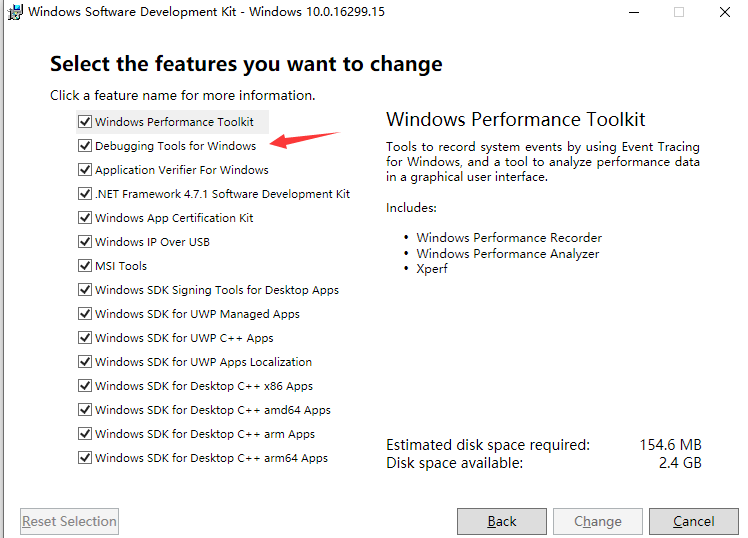Toggle Windows SDK Signing Tools checkbox

85,290
